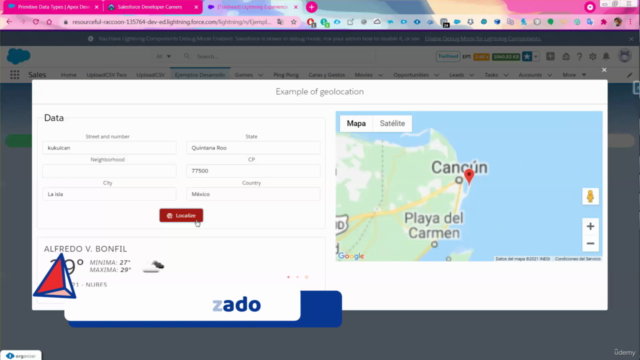Viewport: 640px width, 360px height.
Task: Select the empty Neighborhood field
Action: [109, 171]
